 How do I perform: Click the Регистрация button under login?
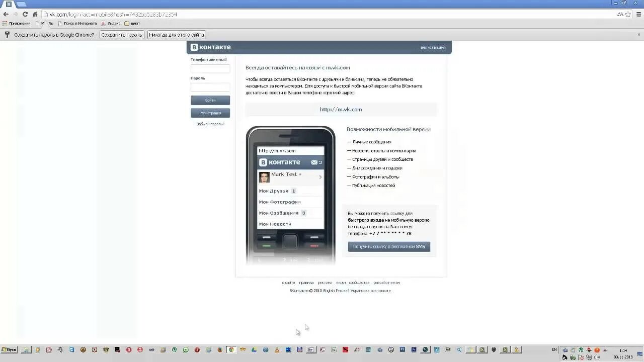coord(210,113)
